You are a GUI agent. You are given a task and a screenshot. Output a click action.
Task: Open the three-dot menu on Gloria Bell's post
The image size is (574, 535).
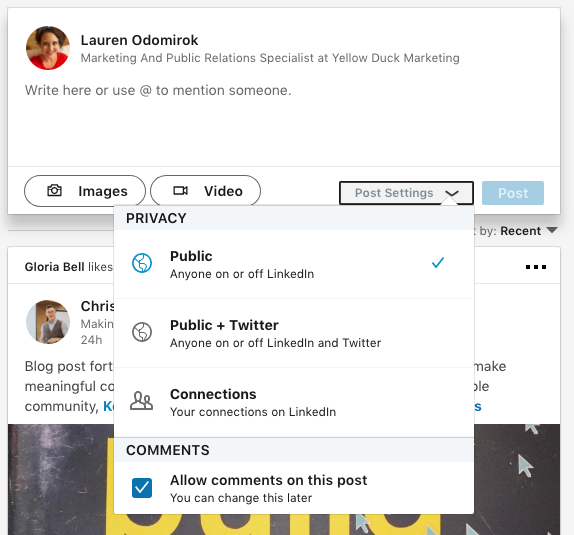point(536,267)
